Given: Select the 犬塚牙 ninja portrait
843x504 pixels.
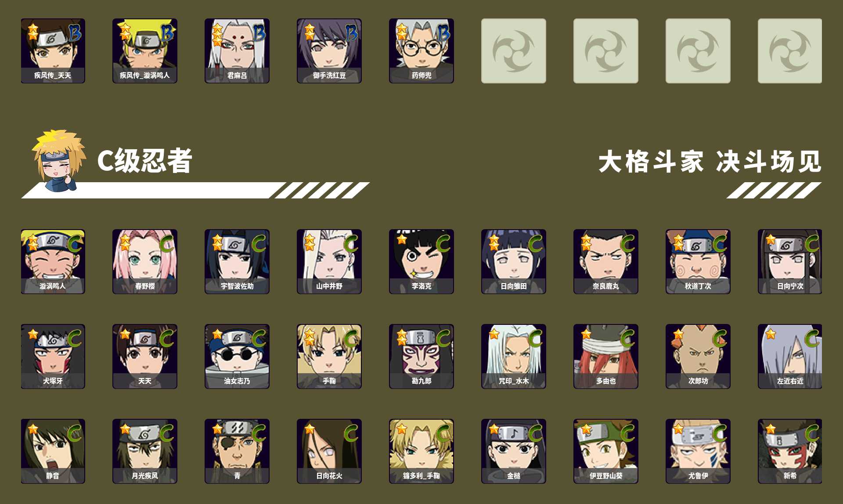Looking at the screenshot, I should tap(53, 356).
